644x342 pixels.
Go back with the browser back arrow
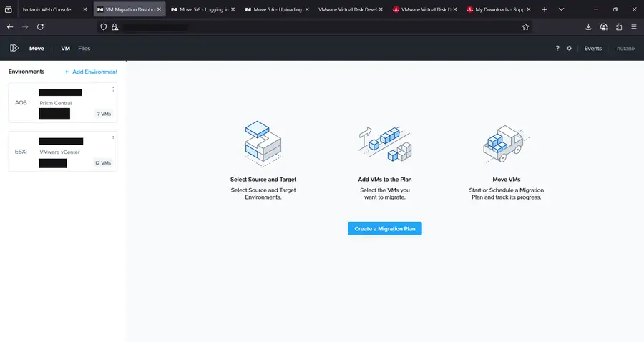(x=10, y=27)
